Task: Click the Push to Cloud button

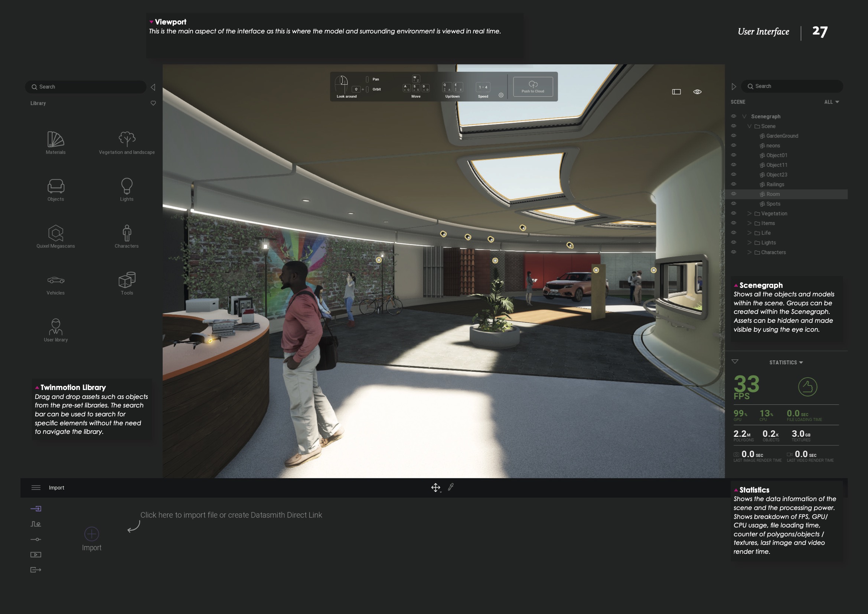Action: [533, 87]
